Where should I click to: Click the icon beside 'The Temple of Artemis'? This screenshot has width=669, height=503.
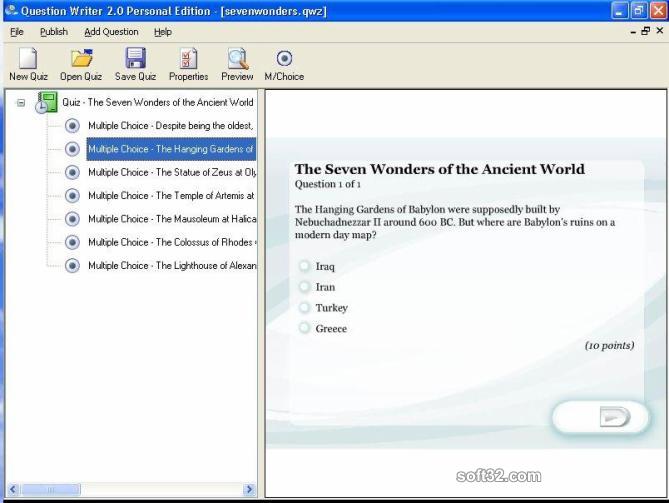pyautogui.click(x=72, y=195)
